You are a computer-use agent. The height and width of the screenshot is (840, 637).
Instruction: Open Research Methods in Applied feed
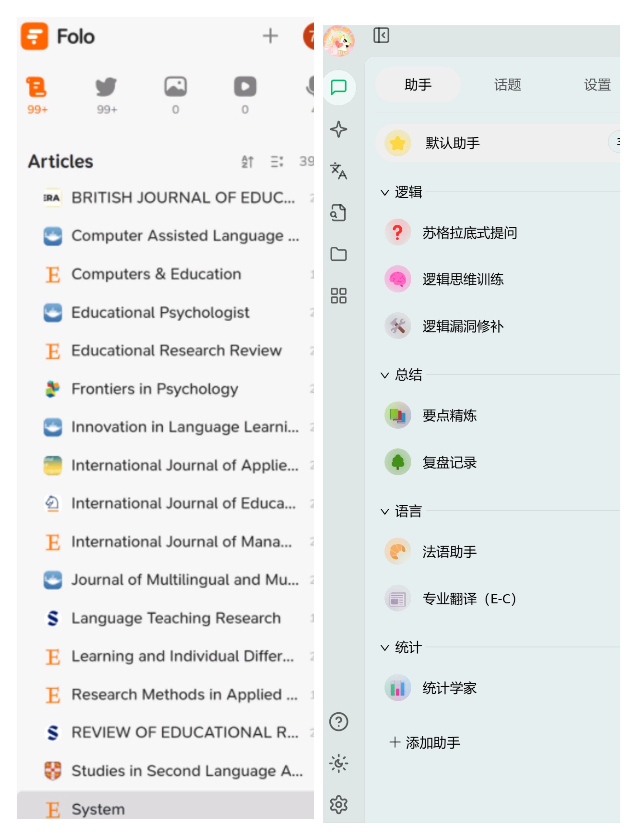pos(165,695)
